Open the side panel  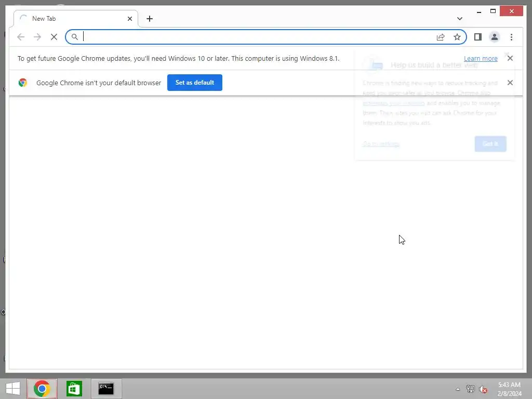click(478, 37)
